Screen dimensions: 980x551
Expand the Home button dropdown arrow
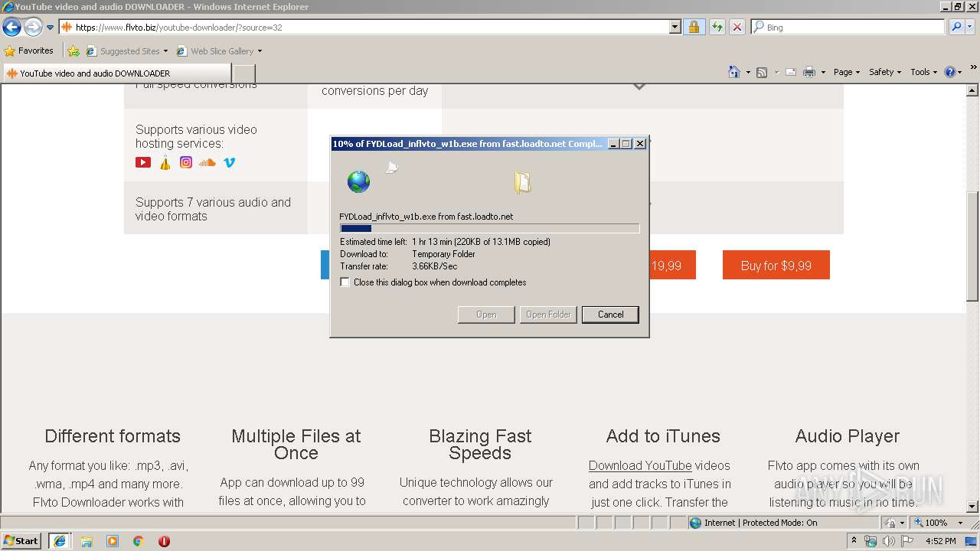tap(748, 72)
